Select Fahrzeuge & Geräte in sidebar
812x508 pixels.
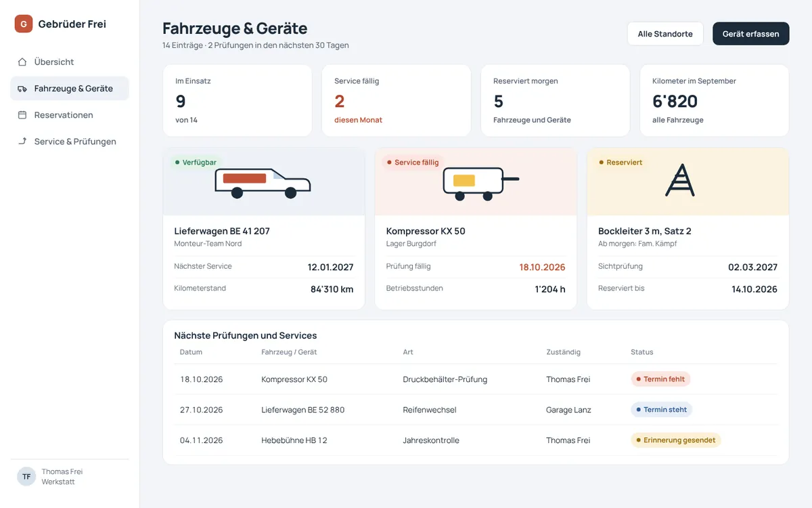[70, 89]
